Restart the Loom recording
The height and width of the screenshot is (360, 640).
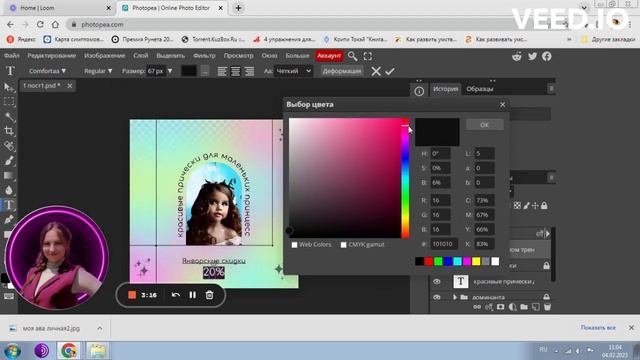point(176,295)
